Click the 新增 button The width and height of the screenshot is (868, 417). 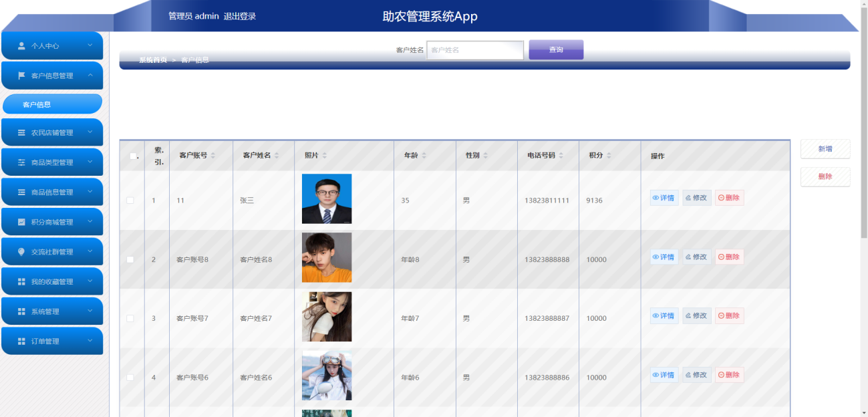(825, 149)
